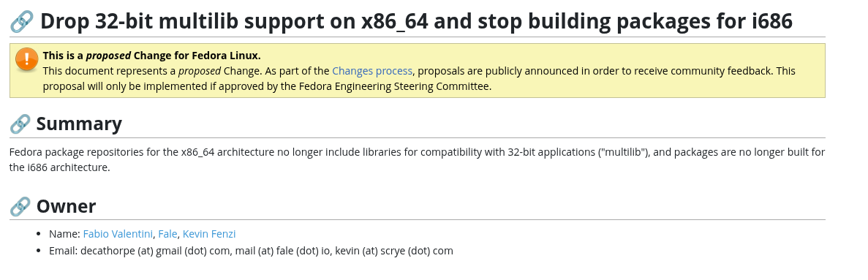The image size is (868, 280).
Task: Click the 'Email:' label in the owner list
Action: tap(64, 251)
